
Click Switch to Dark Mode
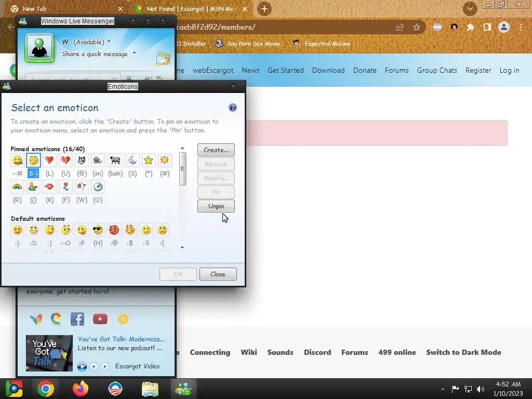point(463,352)
